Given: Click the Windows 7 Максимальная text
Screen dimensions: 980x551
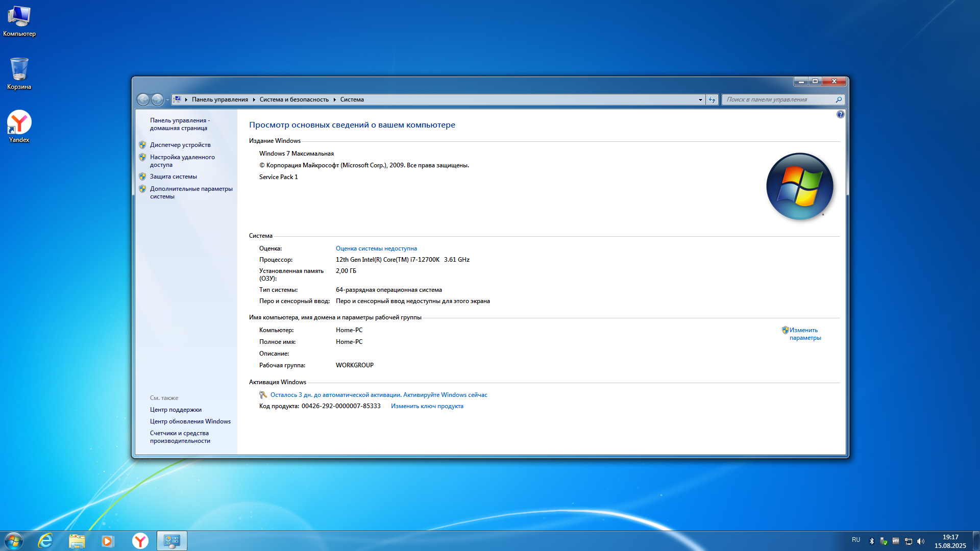Looking at the screenshot, I should pos(297,154).
